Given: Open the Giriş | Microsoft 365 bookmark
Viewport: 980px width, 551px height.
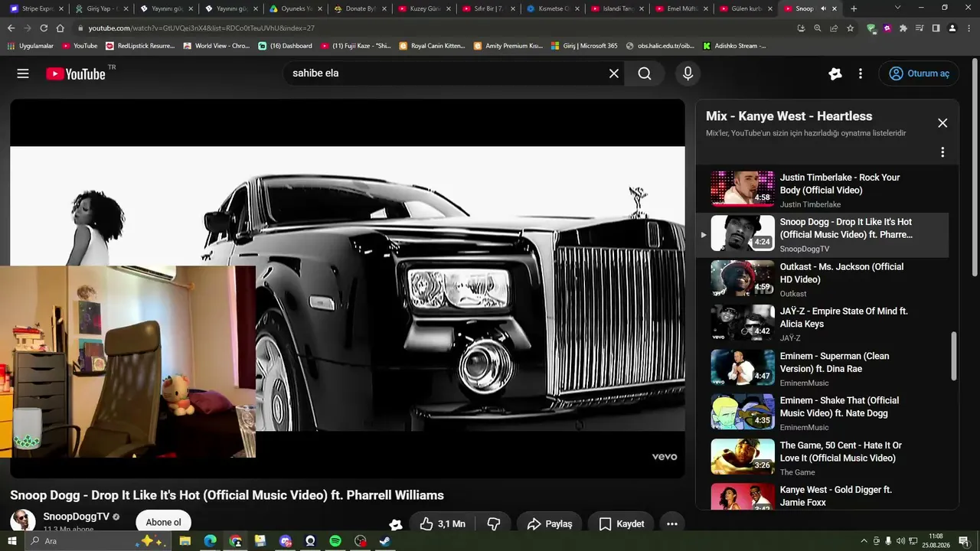Looking at the screenshot, I should pyautogui.click(x=584, y=46).
